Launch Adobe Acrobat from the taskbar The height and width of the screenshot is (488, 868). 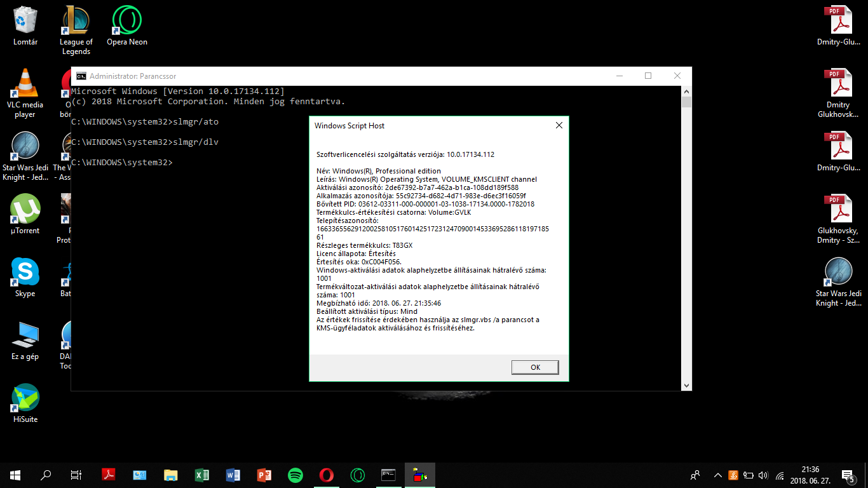click(109, 475)
